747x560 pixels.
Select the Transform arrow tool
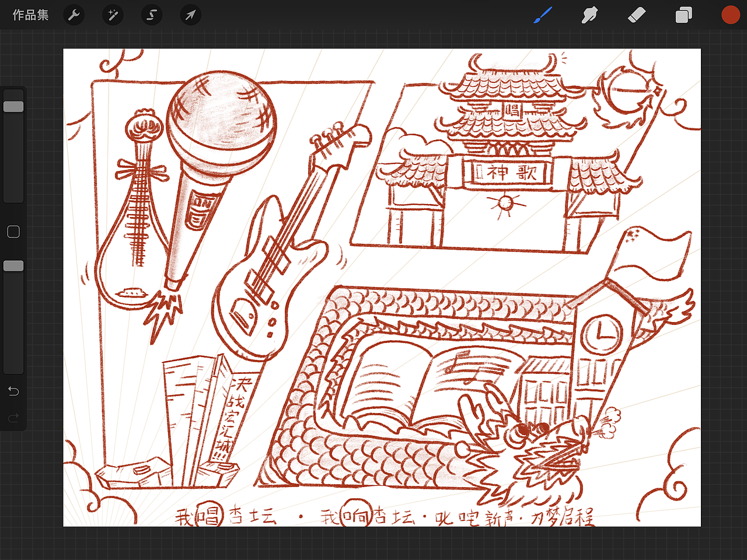191,15
